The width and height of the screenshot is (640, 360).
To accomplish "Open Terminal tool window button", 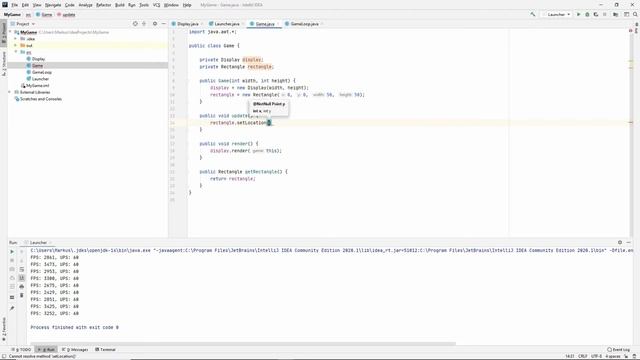I will click(105, 349).
